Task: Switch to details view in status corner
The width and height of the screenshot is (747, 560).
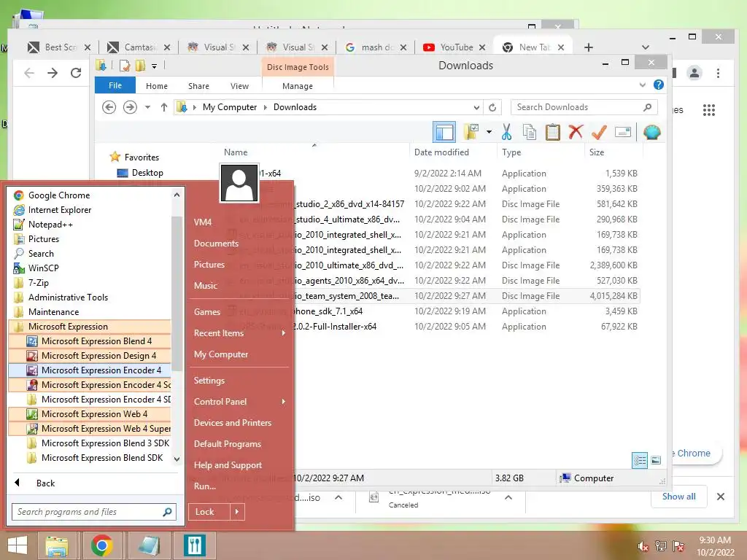Action: pyautogui.click(x=639, y=460)
